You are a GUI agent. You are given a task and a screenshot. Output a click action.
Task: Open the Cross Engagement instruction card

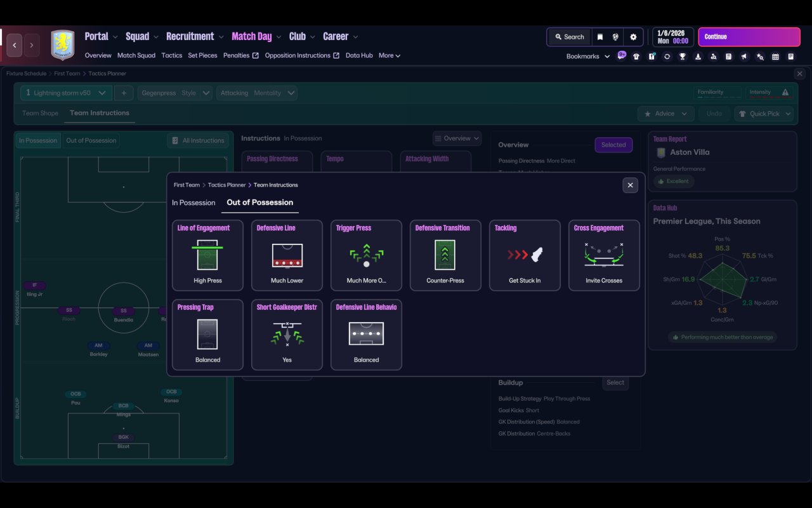604,255
